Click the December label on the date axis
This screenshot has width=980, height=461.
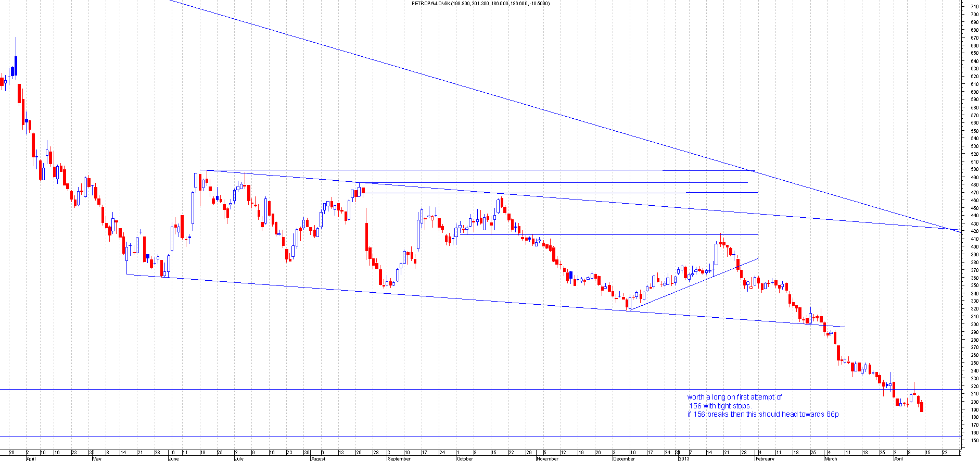click(623, 459)
